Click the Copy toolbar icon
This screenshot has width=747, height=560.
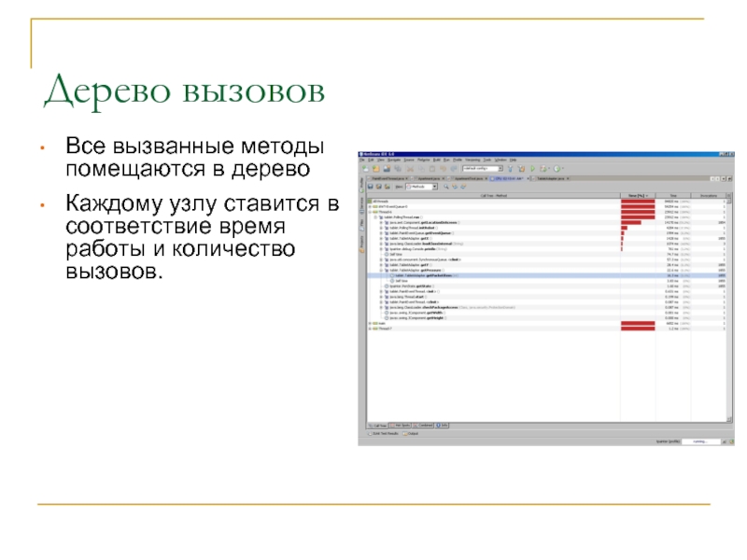coord(421,169)
